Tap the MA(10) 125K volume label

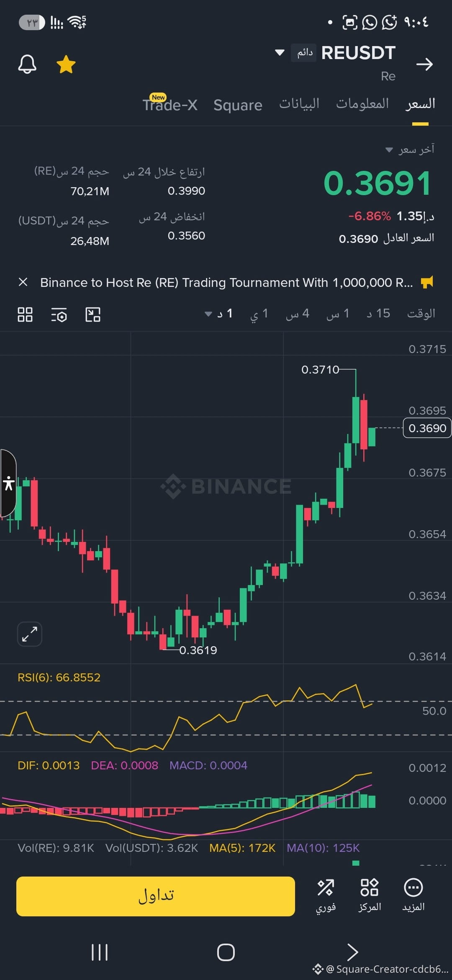(x=323, y=848)
